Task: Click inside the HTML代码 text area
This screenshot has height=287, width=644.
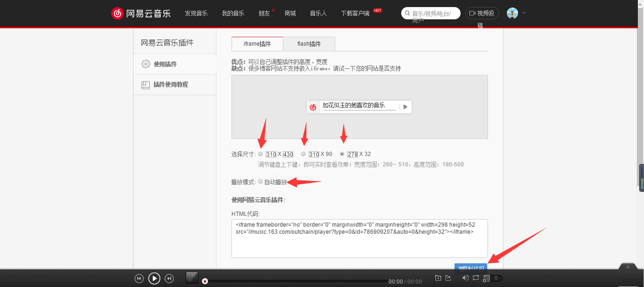Action: [360, 238]
